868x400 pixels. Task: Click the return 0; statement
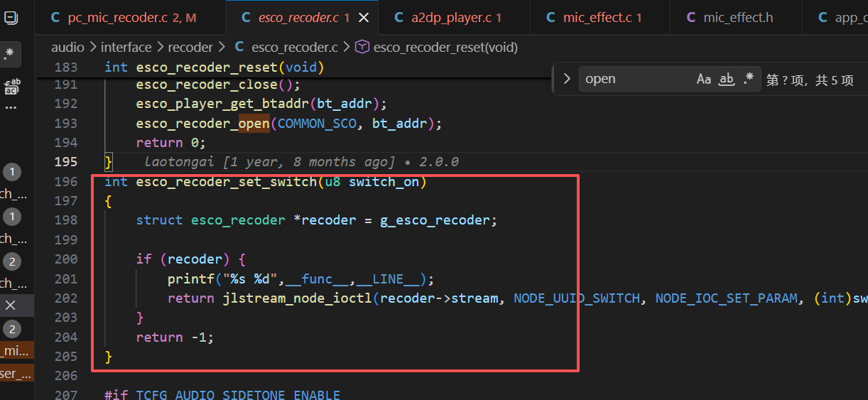pos(171,142)
